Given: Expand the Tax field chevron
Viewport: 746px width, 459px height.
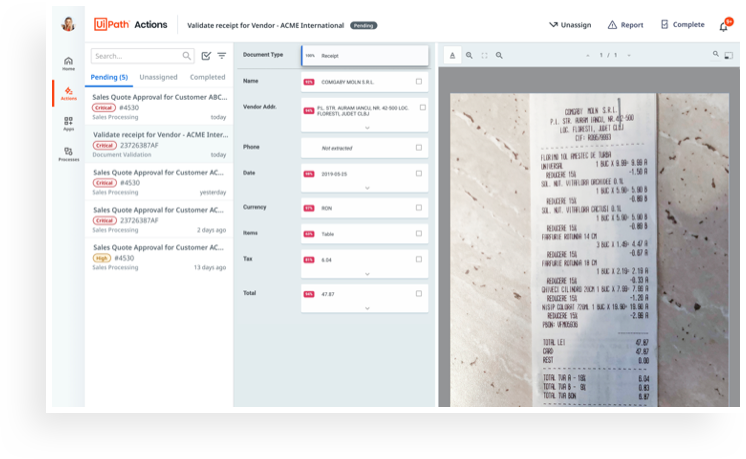Looking at the screenshot, I should tap(367, 274).
